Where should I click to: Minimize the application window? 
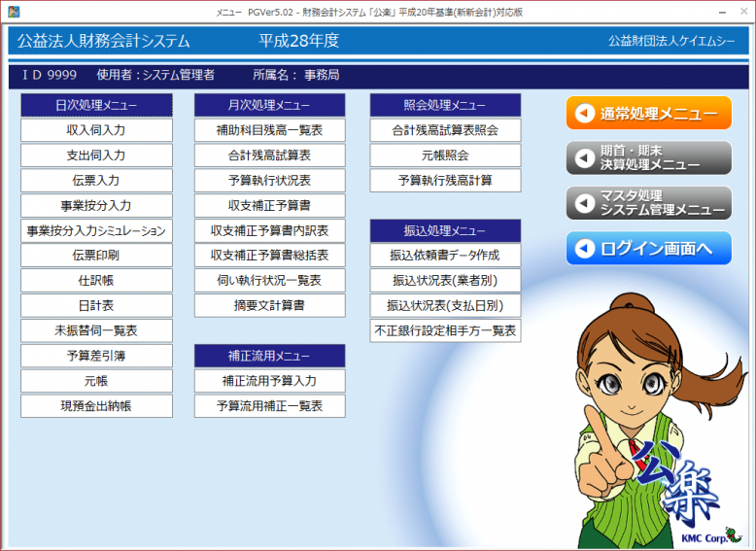pyautogui.click(x=722, y=12)
